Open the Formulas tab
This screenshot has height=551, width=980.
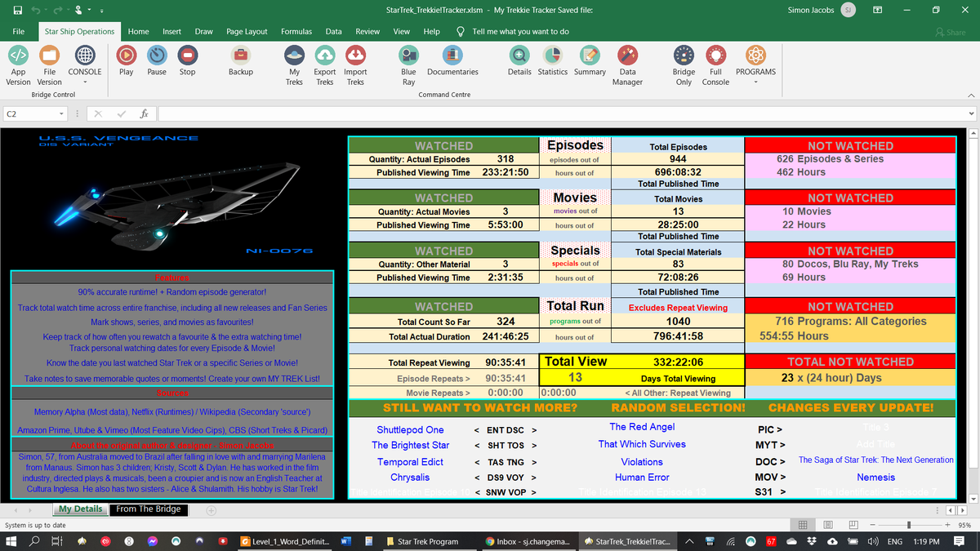click(x=296, y=32)
